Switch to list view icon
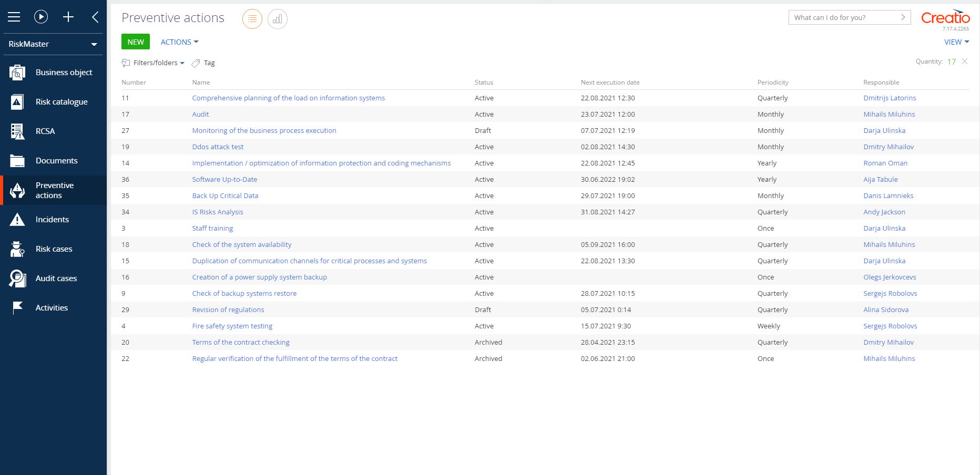Screen dimensions: 980x475 coord(252,19)
